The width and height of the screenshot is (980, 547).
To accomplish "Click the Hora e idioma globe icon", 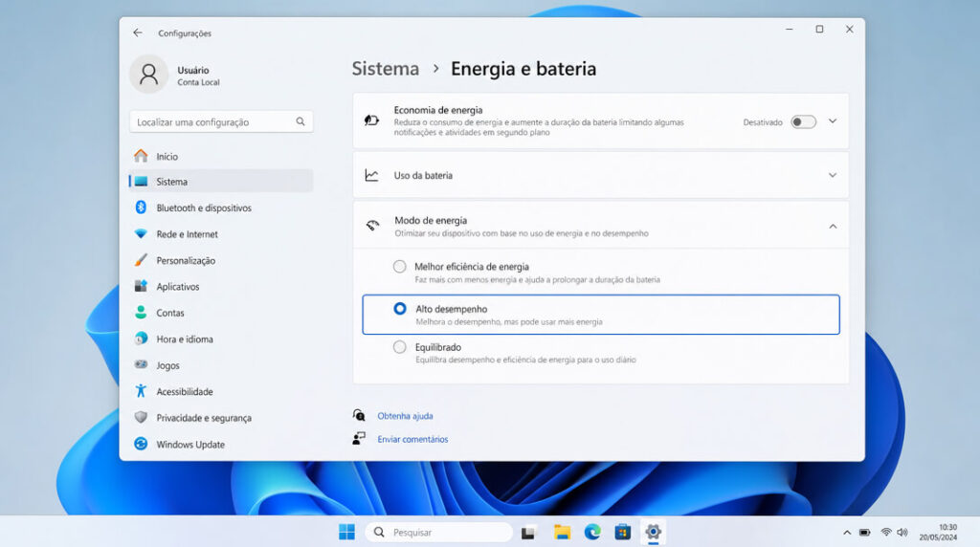I will (142, 339).
